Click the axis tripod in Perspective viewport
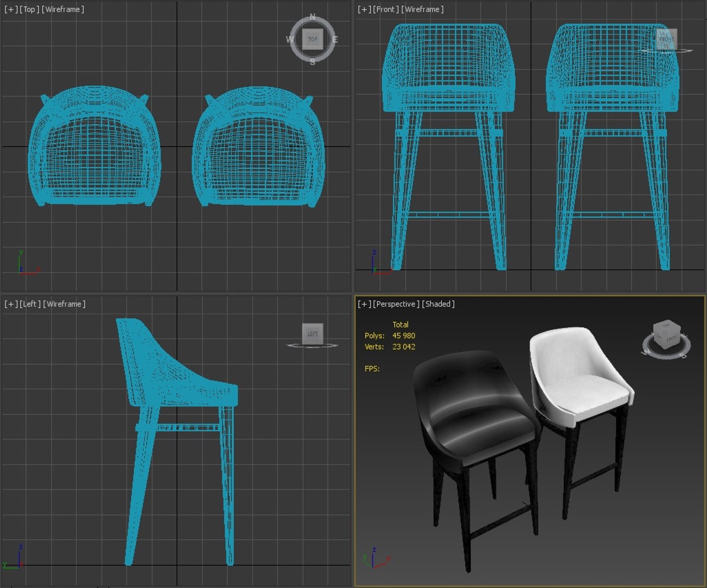Image resolution: width=707 pixels, height=588 pixels. click(376, 558)
